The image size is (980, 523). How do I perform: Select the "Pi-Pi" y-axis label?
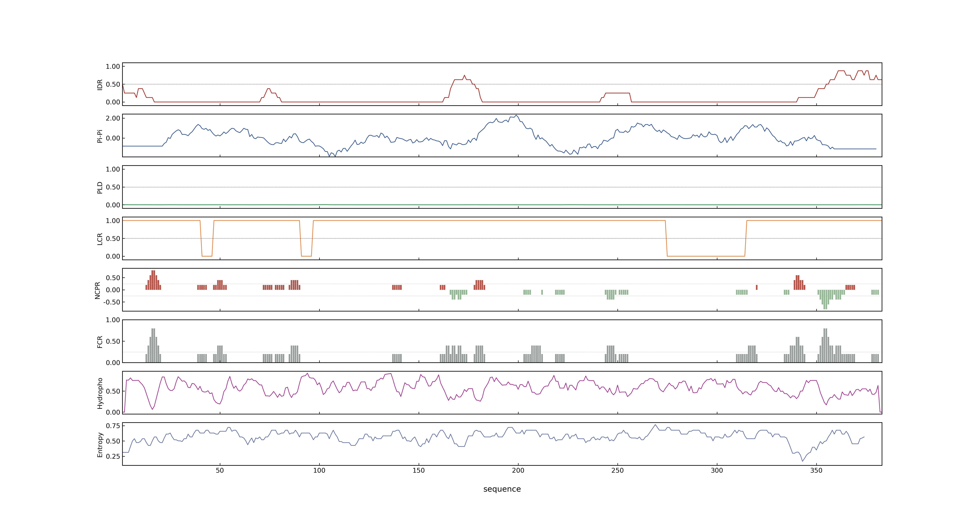(x=100, y=136)
